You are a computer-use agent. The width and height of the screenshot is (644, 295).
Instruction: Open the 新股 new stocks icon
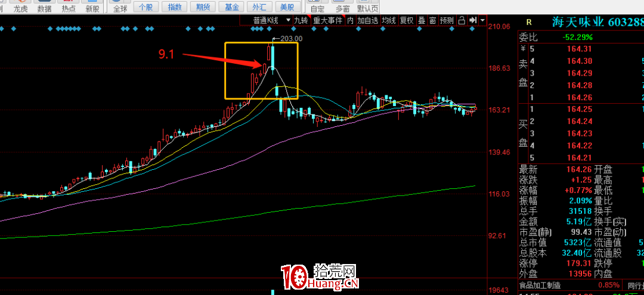pos(92,6)
